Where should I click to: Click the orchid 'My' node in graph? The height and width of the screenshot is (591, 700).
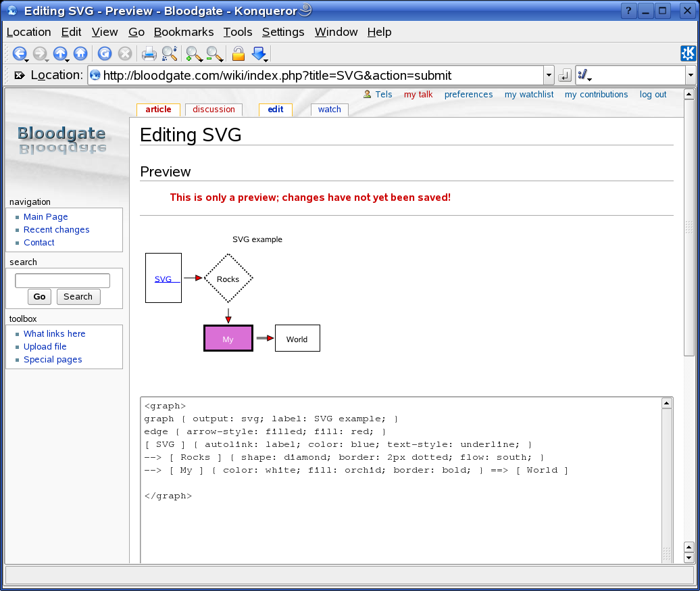[x=228, y=339]
